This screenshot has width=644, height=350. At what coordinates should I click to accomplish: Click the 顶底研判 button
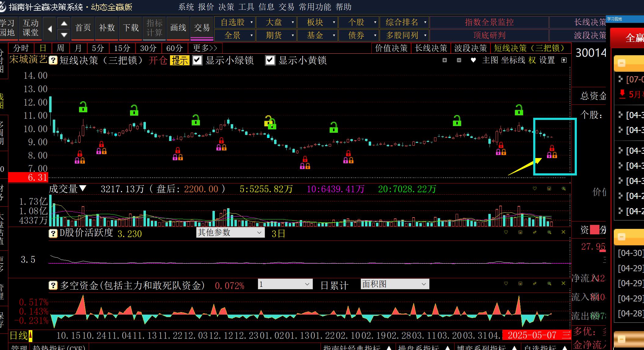(x=489, y=35)
